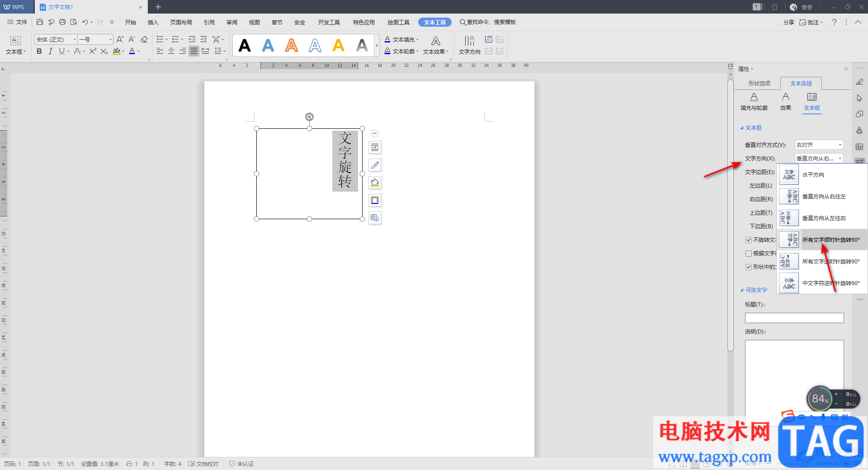The image size is (868, 470).
Task: Choose 垂直方向从左往右 option
Action: tap(822, 218)
